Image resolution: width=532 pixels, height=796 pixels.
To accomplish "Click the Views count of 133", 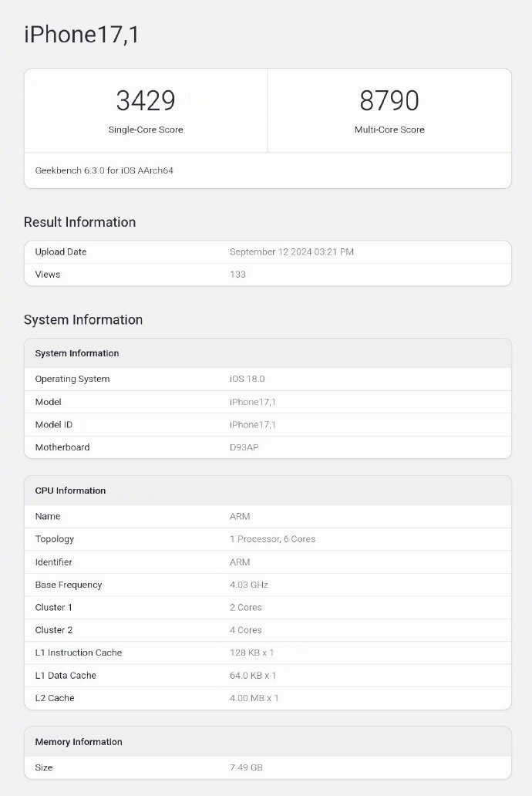I will (237, 275).
